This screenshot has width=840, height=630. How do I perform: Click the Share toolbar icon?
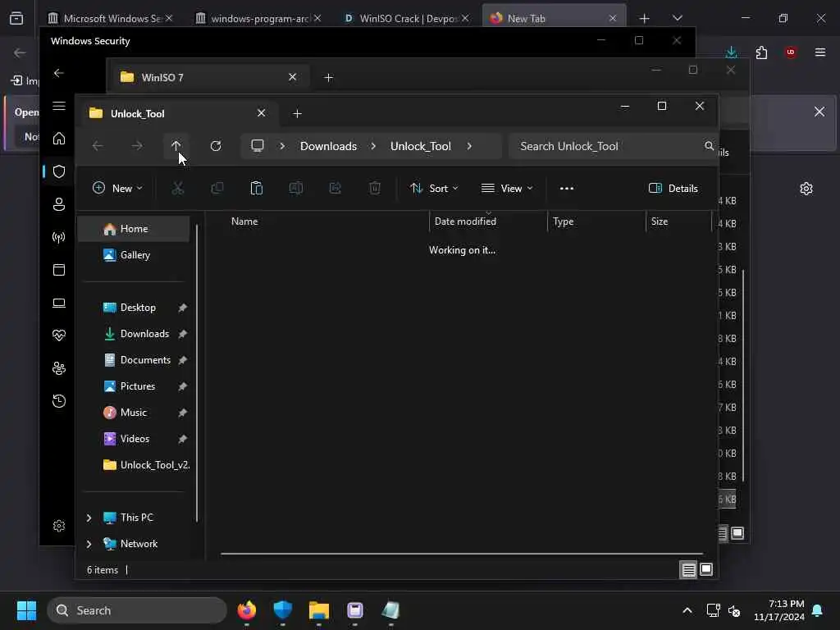click(x=336, y=188)
